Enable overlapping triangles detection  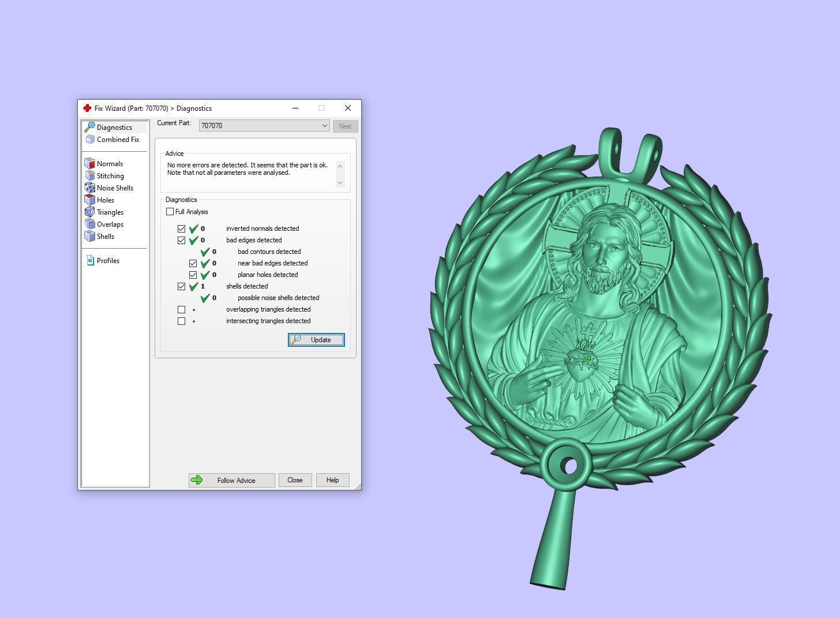pos(182,309)
